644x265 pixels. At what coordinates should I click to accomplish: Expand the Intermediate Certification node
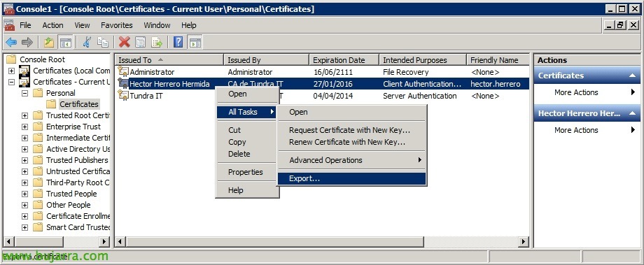pyautogui.click(x=24, y=138)
